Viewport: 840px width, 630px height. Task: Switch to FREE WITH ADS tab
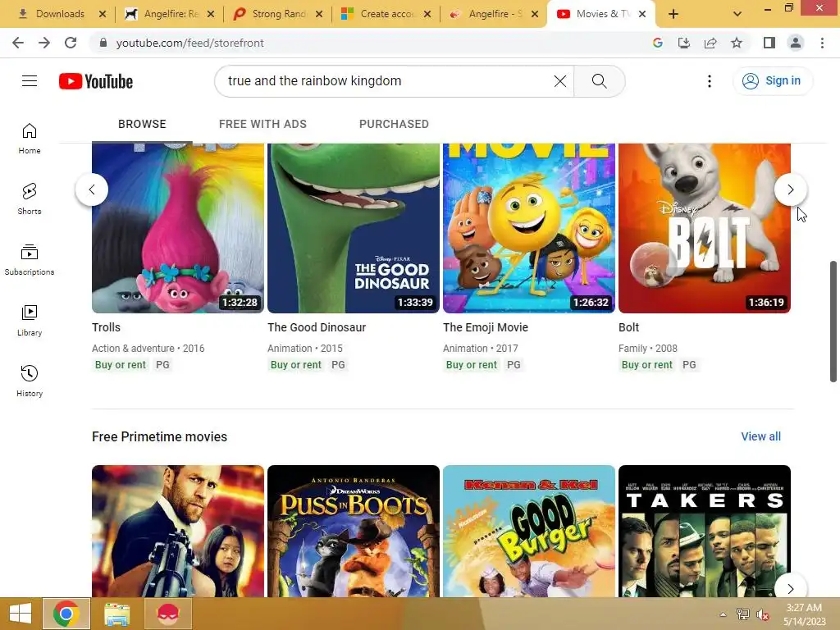tap(262, 124)
